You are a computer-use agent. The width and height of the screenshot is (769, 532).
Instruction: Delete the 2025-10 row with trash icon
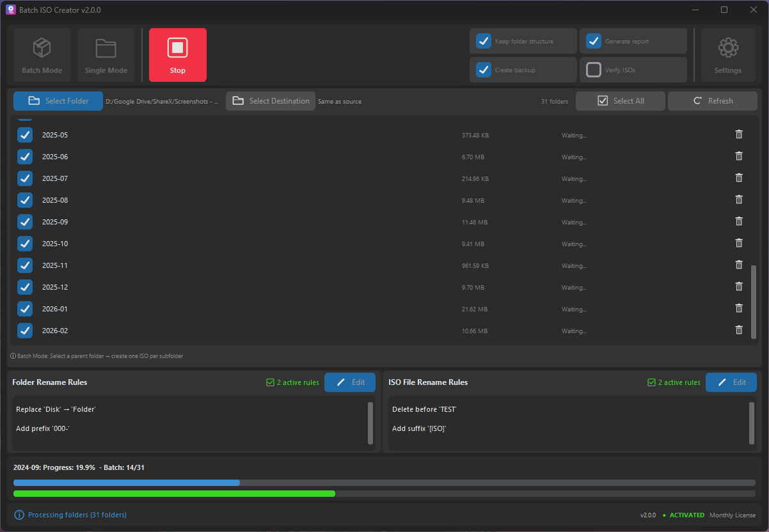coord(739,243)
